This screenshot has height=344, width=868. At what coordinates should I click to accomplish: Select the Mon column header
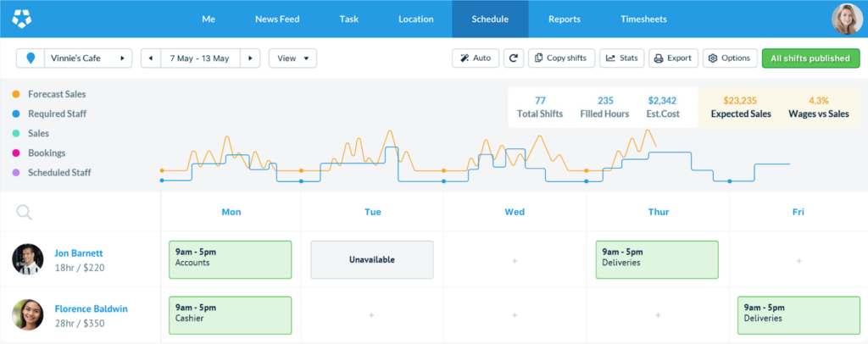tap(231, 212)
